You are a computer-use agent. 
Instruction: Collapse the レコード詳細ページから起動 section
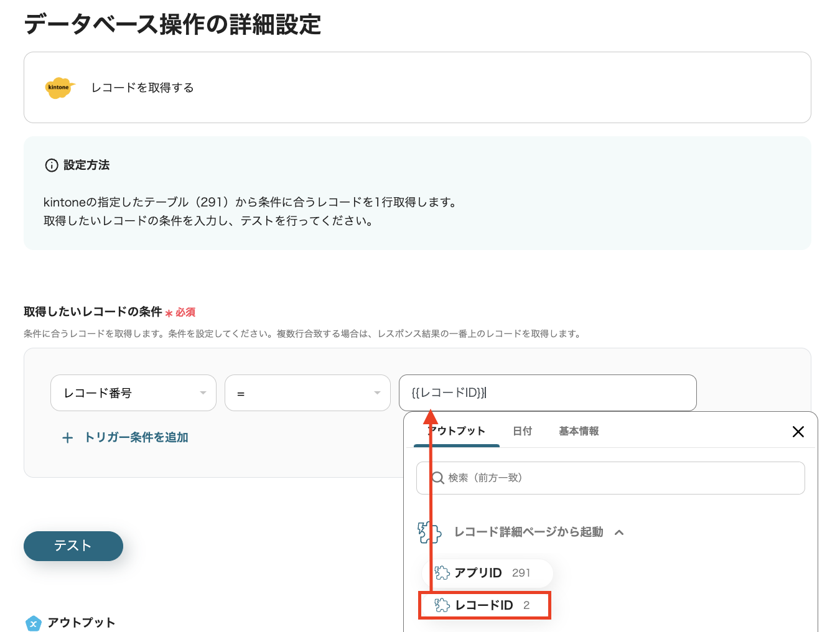[x=619, y=532]
